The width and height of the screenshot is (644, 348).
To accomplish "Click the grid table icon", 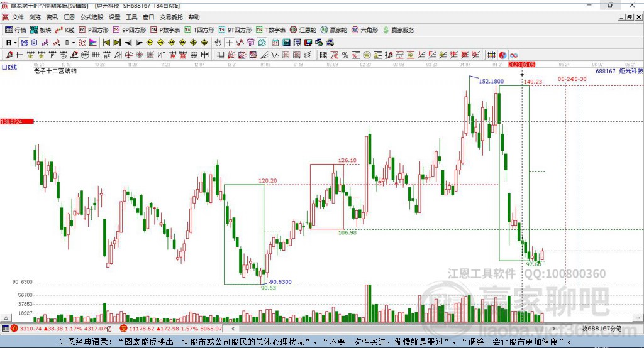I will click(491, 55).
